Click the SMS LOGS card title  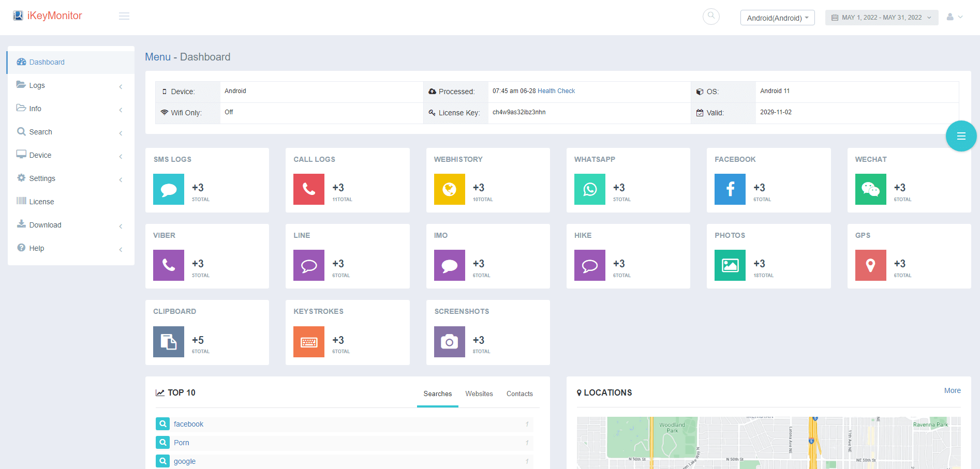[172, 159]
